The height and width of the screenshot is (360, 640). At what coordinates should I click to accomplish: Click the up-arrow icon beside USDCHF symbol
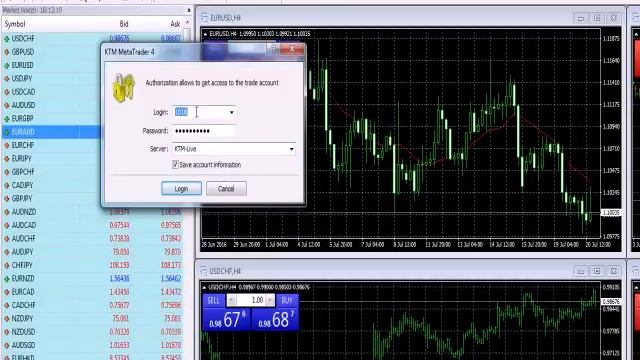pyautogui.click(x=7, y=39)
